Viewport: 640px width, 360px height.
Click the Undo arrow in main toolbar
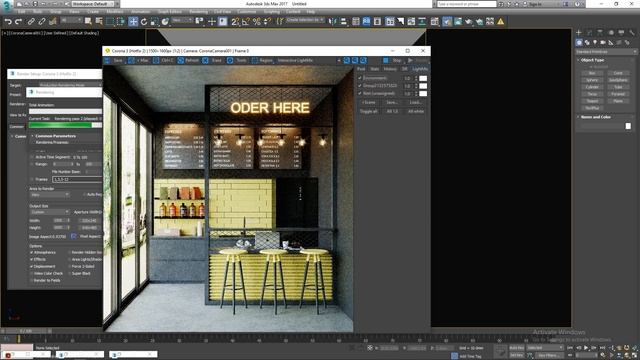[8, 21]
